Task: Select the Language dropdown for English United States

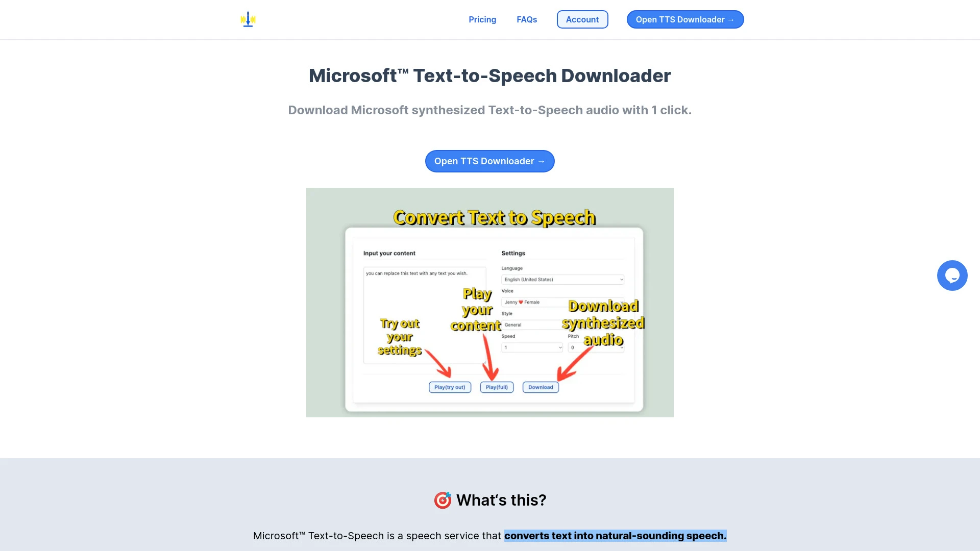Action: pos(562,279)
